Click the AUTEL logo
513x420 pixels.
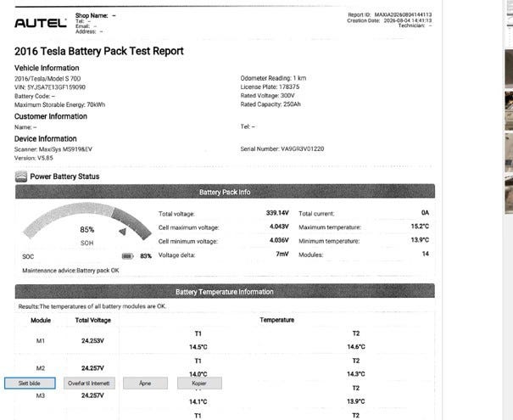click(41, 23)
